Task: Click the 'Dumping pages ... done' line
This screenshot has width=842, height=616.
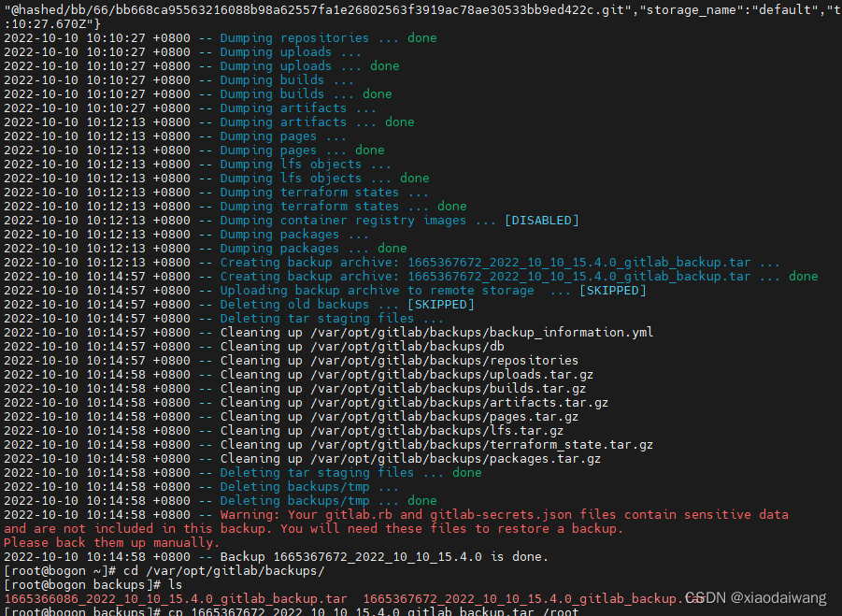Action: point(193,150)
